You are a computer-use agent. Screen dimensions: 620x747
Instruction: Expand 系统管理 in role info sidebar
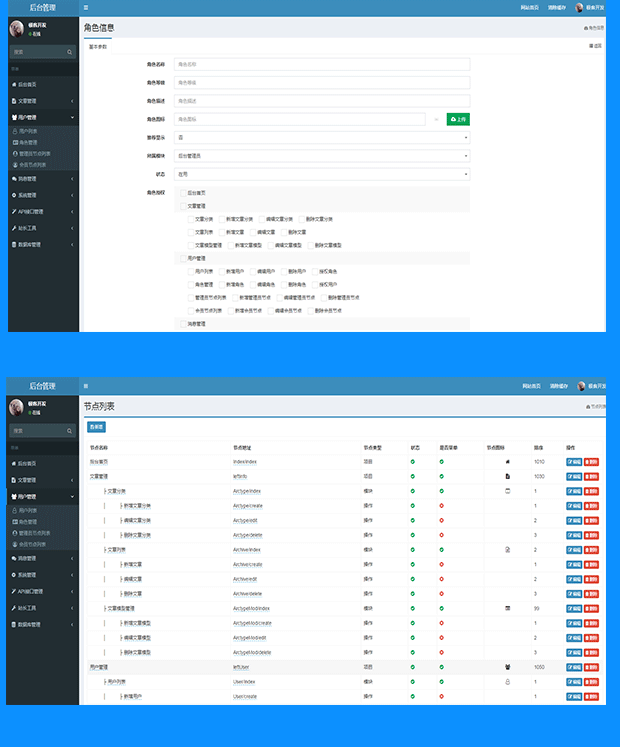(x=43, y=195)
